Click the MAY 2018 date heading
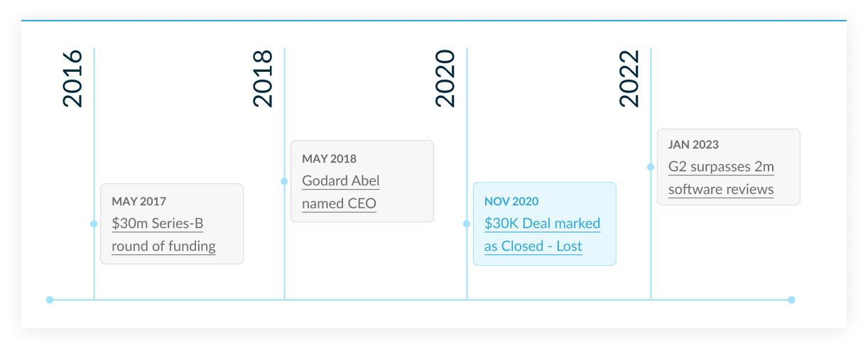Viewport: 868px width, 351px height. 330,158
